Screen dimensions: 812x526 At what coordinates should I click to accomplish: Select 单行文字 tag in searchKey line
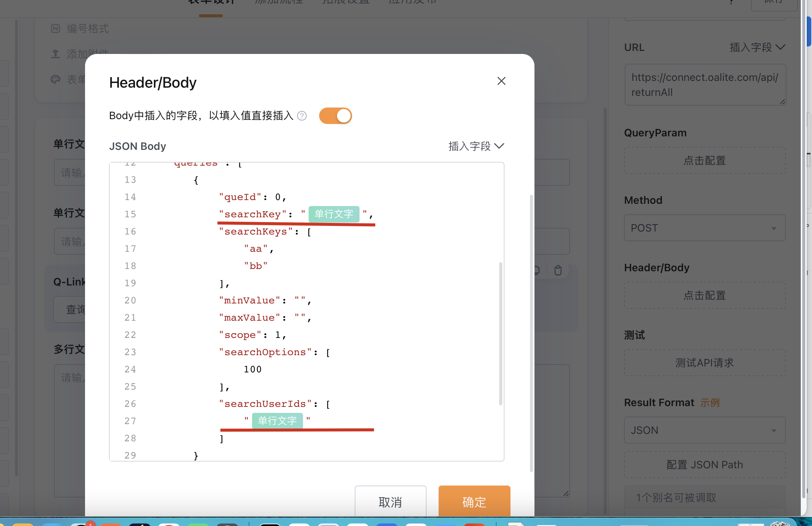[334, 214]
